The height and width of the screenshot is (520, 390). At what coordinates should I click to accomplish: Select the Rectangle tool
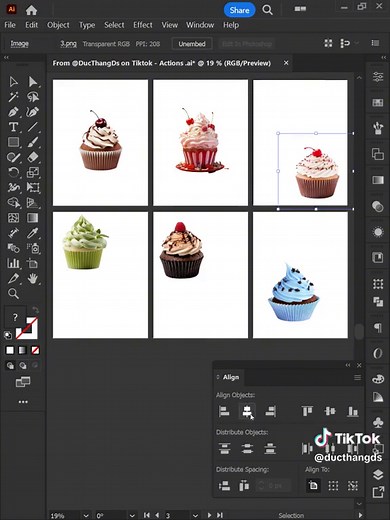pyautogui.click(x=13, y=142)
